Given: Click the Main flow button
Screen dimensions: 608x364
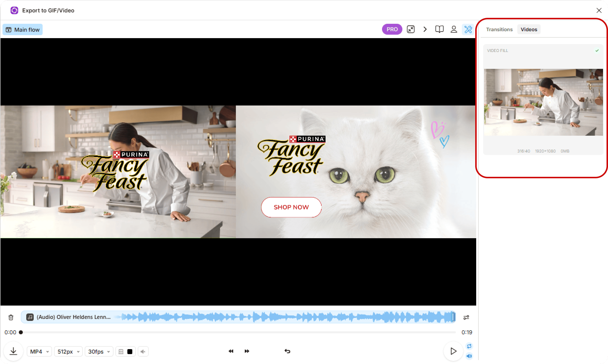Looking at the screenshot, I should pyautogui.click(x=23, y=30).
